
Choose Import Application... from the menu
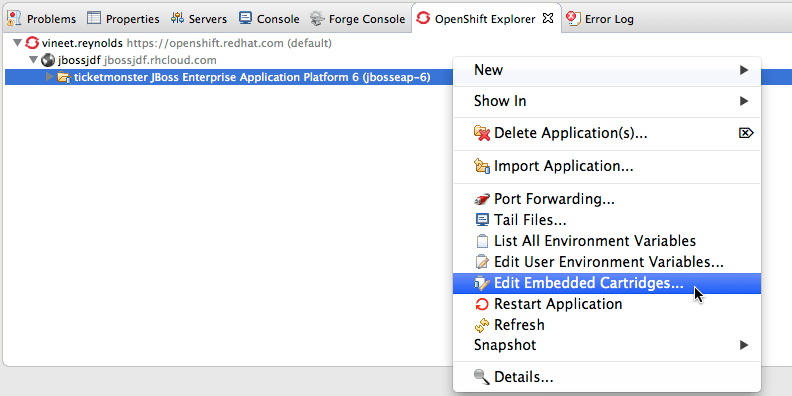point(607,166)
